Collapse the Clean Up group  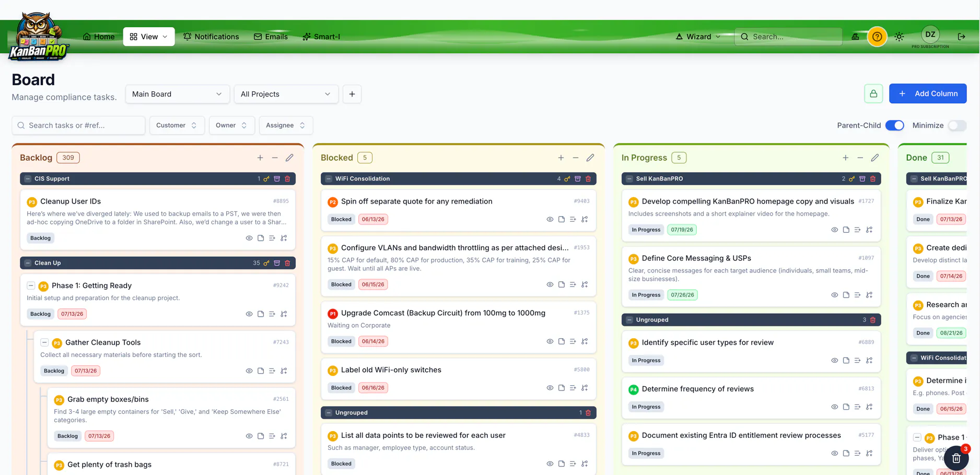point(28,263)
